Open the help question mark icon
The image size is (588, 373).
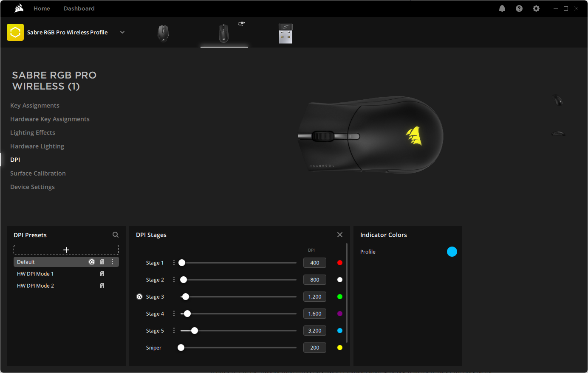tap(519, 8)
